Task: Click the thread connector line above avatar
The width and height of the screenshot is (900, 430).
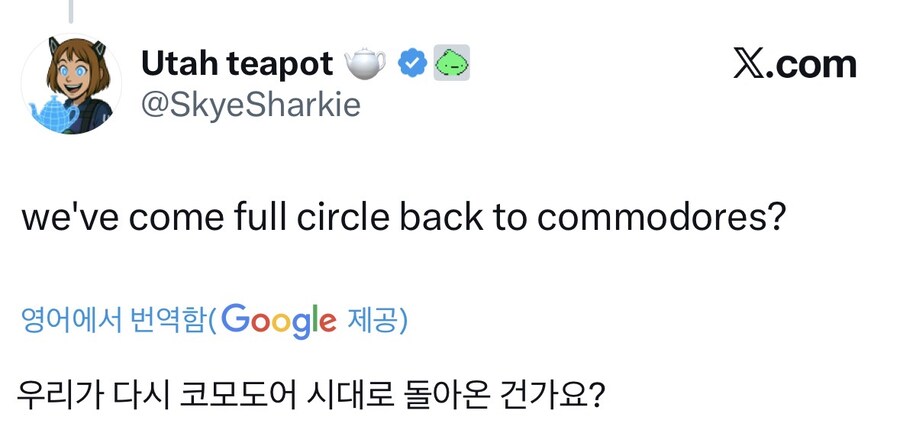Action: (71, 10)
